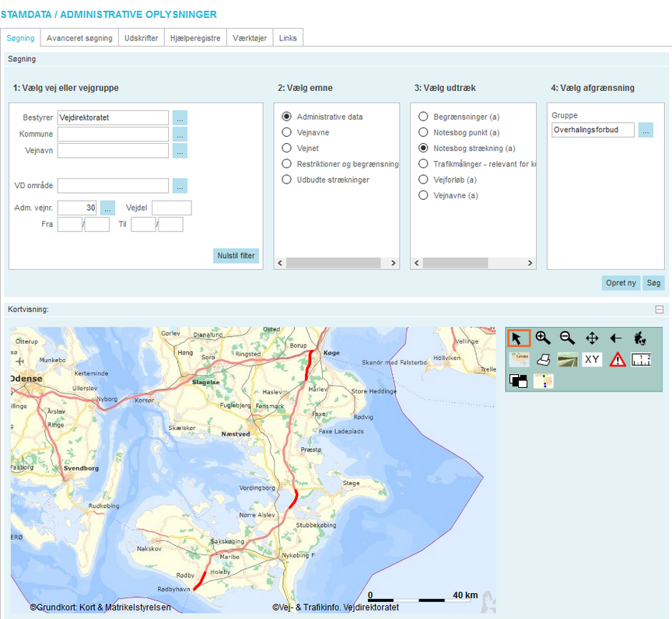Select the ruler measurement tool

click(x=641, y=359)
